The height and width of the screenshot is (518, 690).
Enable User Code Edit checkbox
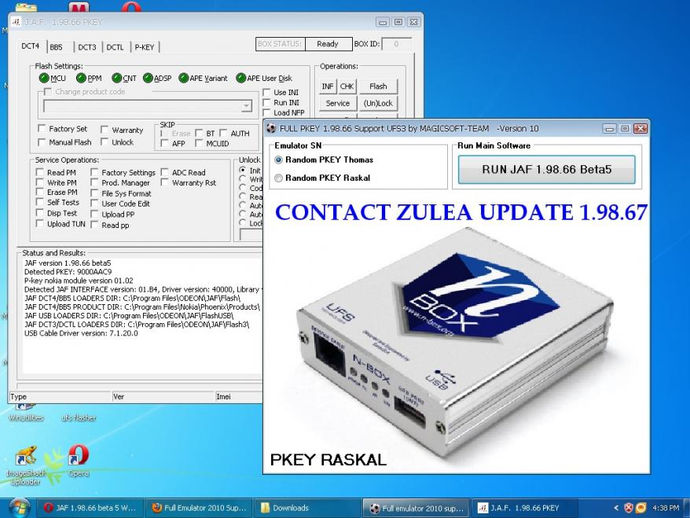(x=94, y=203)
